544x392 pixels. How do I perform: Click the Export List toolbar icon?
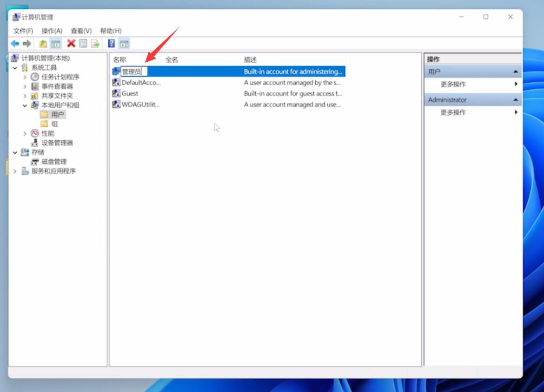[x=95, y=44]
